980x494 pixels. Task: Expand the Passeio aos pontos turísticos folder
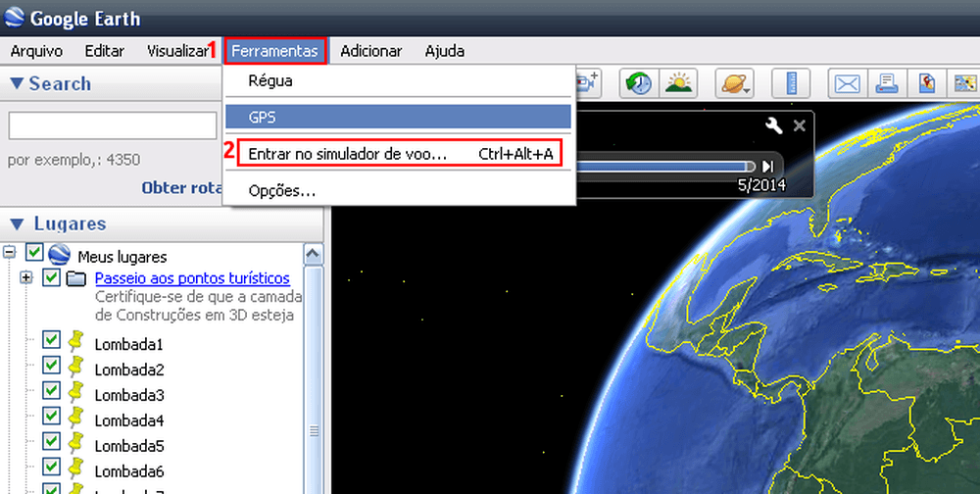[25, 277]
